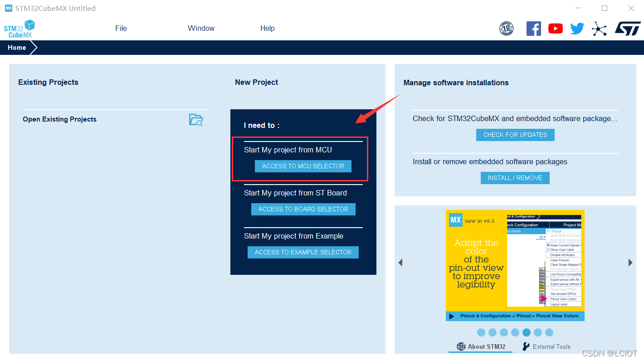Click the open-folder search icon for existing projects

pyautogui.click(x=196, y=120)
